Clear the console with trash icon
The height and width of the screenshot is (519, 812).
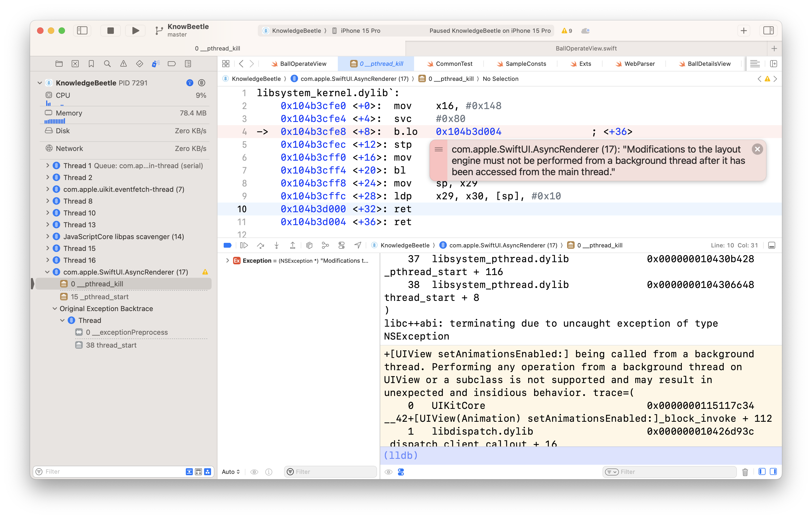pos(745,472)
